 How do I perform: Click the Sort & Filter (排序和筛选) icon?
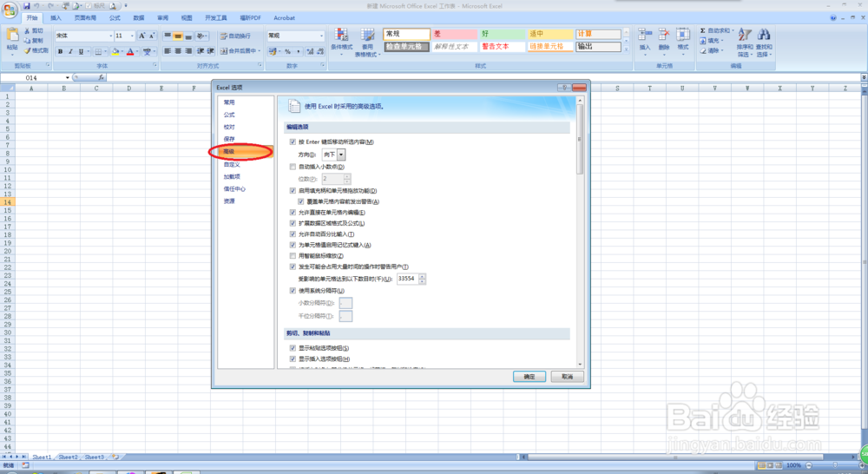(745, 36)
